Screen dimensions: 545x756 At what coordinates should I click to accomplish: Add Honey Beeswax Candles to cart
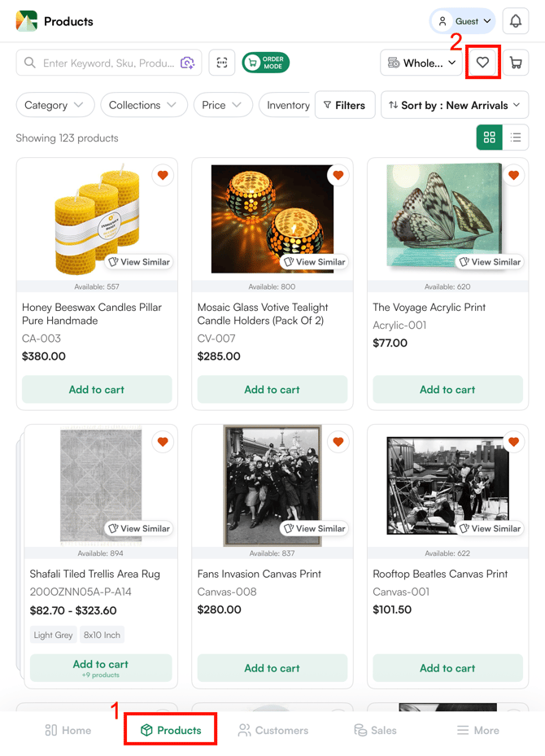(x=97, y=390)
